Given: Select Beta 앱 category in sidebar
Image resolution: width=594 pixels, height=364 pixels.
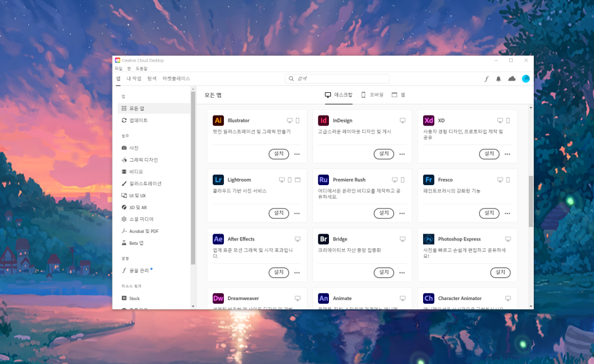Looking at the screenshot, I should point(154,243).
